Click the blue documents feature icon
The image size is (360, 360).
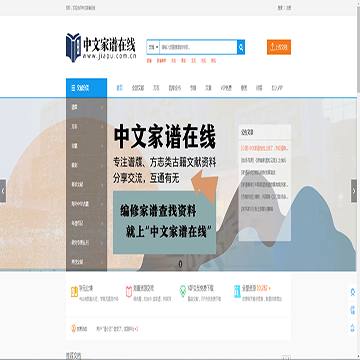click(x=237, y=292)
